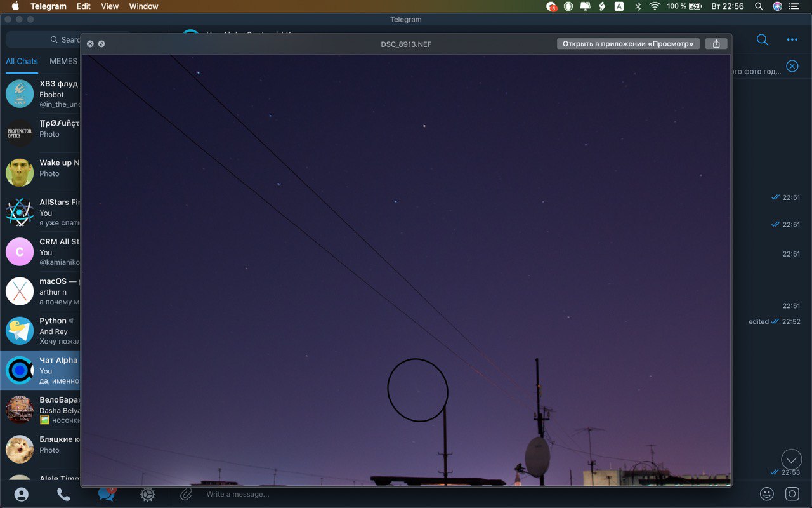The image size is (812, 508).
Task: Click 'Открыть в приложении «Просмотр»' button
Action: pos(629,44)
